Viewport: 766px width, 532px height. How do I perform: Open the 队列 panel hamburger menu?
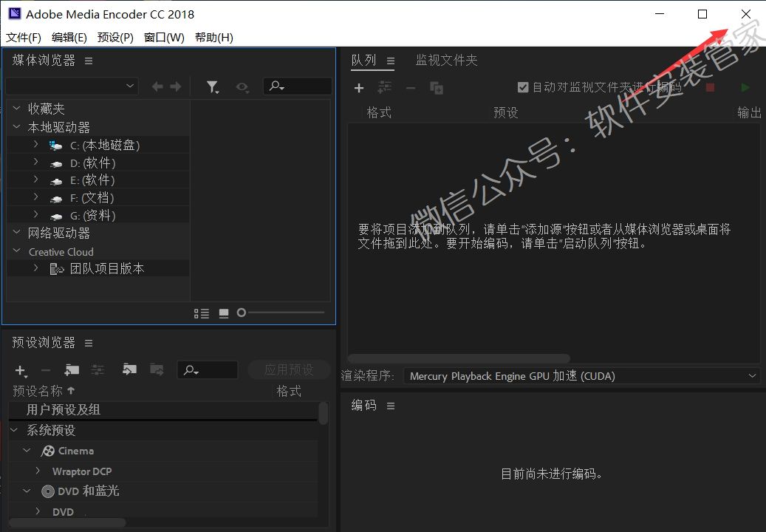coord(391,61)
